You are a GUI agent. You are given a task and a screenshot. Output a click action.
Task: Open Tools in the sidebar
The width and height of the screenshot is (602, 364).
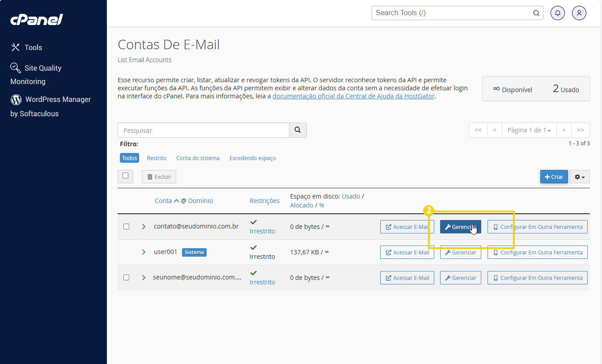pyautogui.click(x=26, y=47)
